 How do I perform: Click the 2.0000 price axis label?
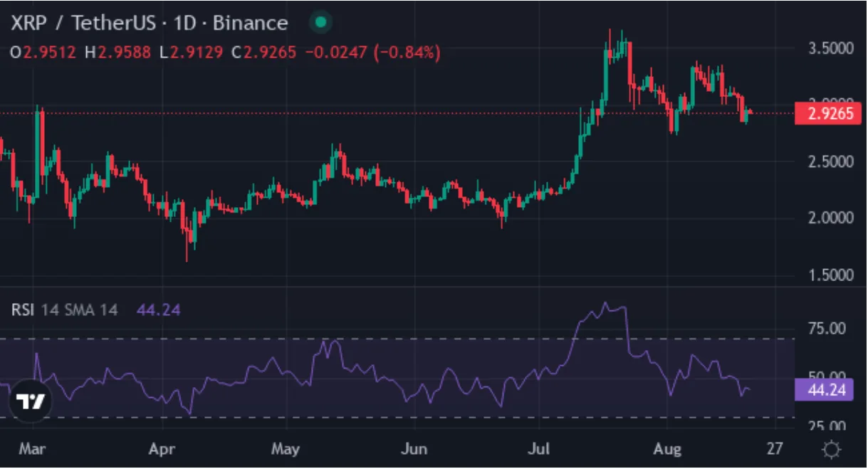click(x=830, y=218)
